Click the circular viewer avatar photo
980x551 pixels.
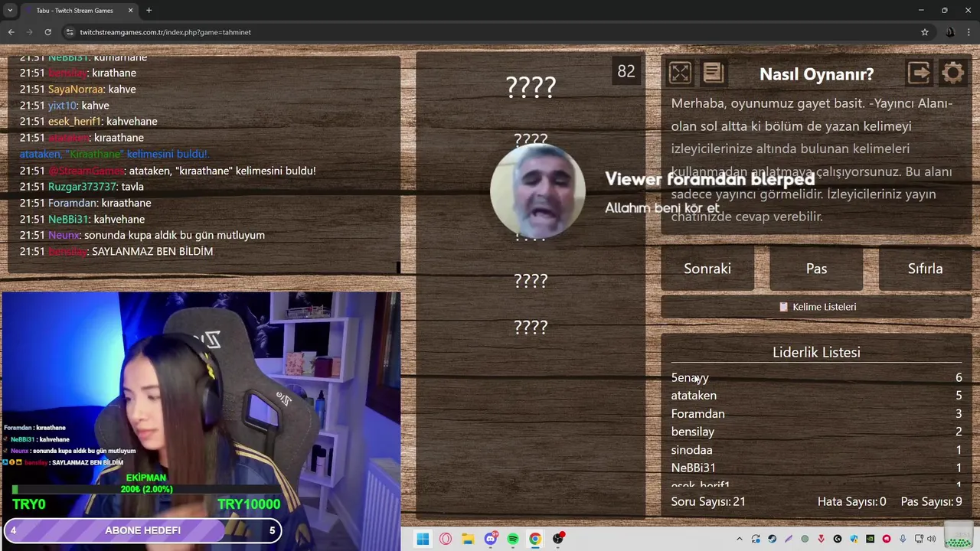[537, 191]
